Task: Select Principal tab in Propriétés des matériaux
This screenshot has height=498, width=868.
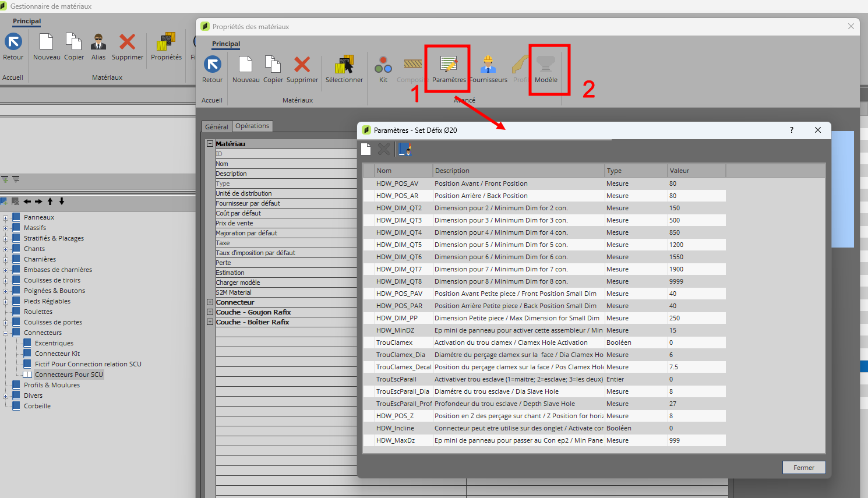Action: coord(226,44)
